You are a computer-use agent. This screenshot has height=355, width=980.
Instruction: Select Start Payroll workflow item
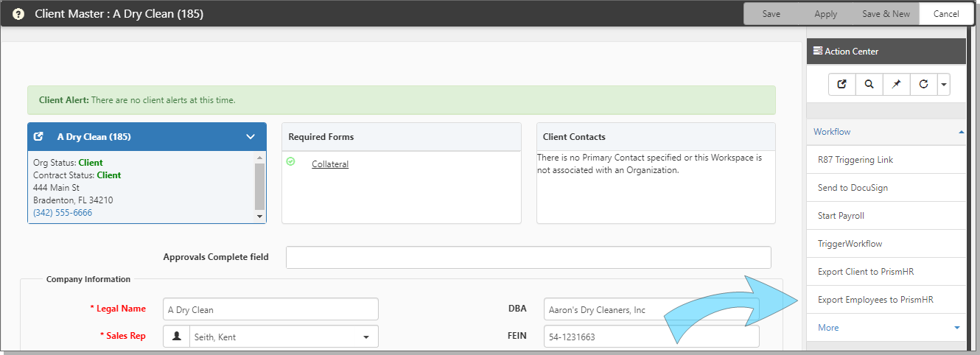[886, 216]
